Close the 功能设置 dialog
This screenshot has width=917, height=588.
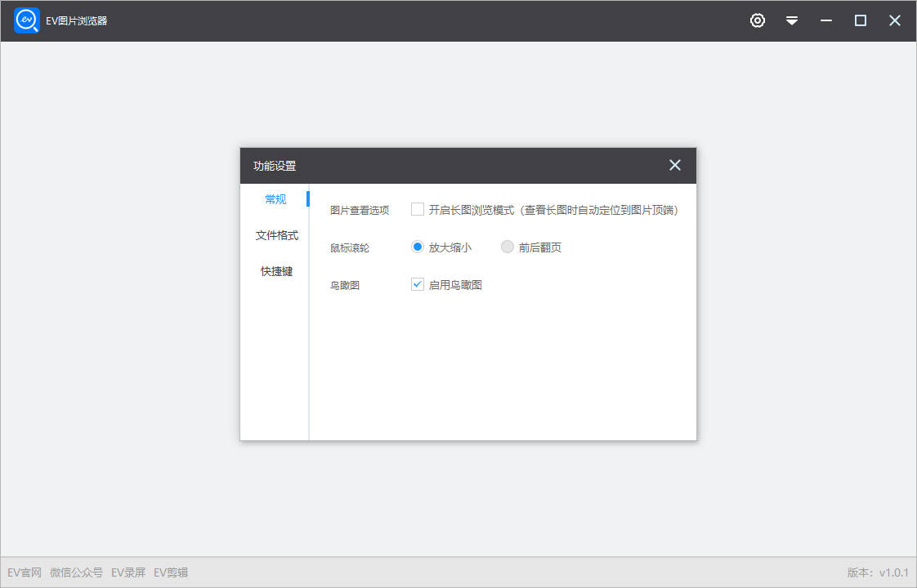(675, 165)
